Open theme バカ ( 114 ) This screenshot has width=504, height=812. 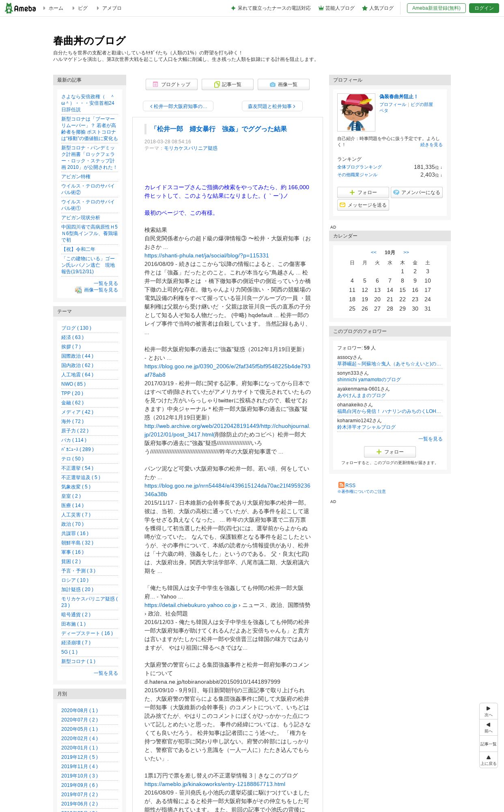tap(74, 440)
